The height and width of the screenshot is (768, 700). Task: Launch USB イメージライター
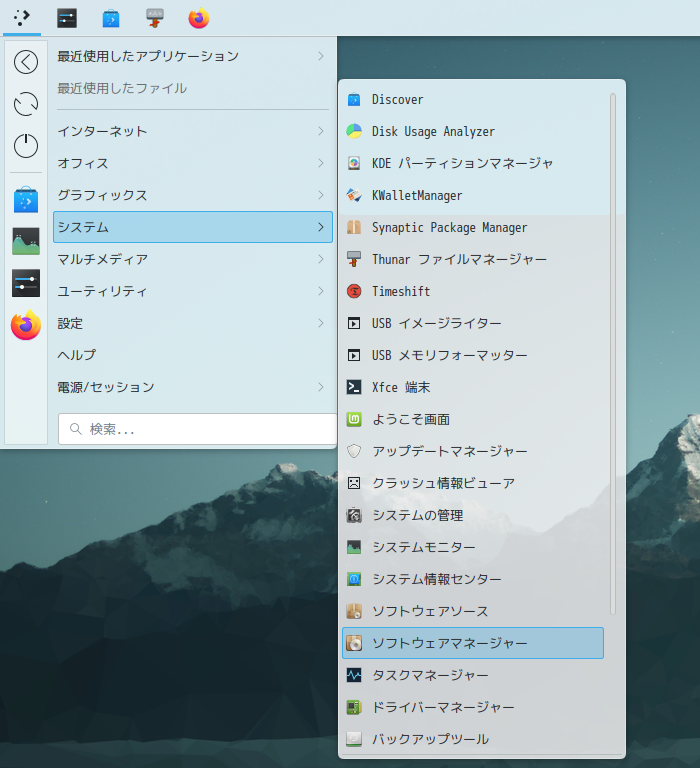pyautogui.click(x=473, y=323)
